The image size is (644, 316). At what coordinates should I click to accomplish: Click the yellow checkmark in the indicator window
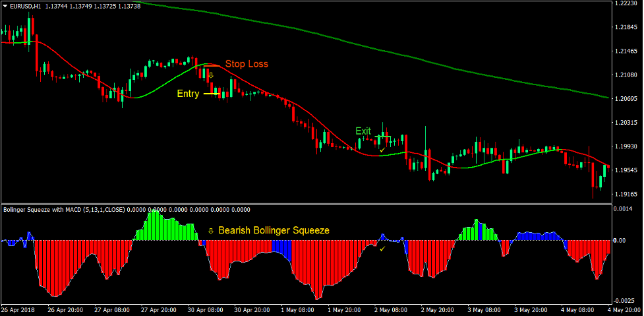pos(382,249)
